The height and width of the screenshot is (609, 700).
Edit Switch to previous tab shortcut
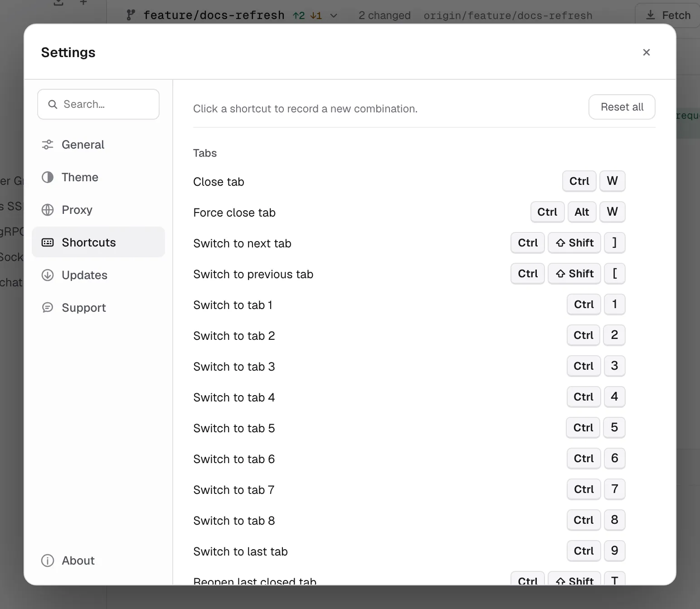point(568,274)
